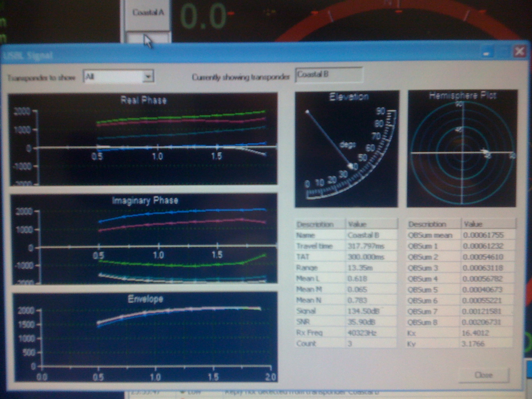Screen dimensions: 532x399
Task: Select the QBSum mean row
Action: pos(461,235)
